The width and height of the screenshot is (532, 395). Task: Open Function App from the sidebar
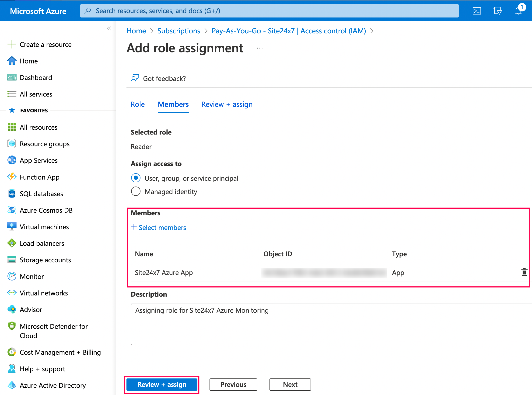39,177
